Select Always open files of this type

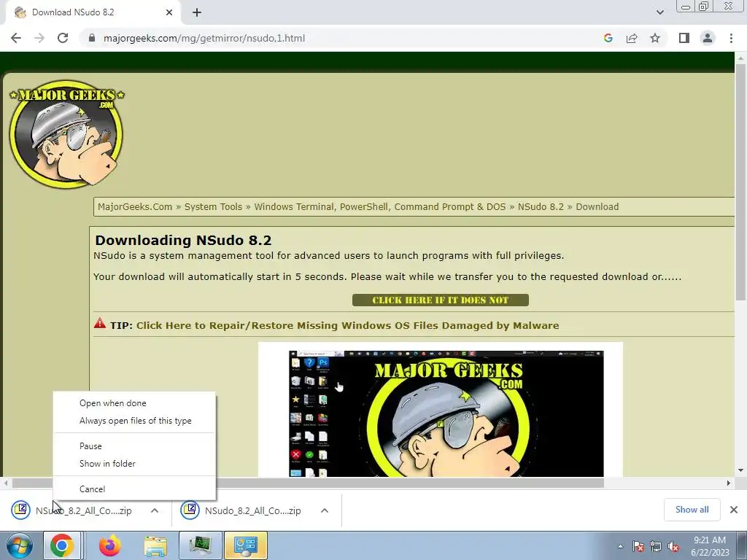pyautogui.click(x=135, y=421)
